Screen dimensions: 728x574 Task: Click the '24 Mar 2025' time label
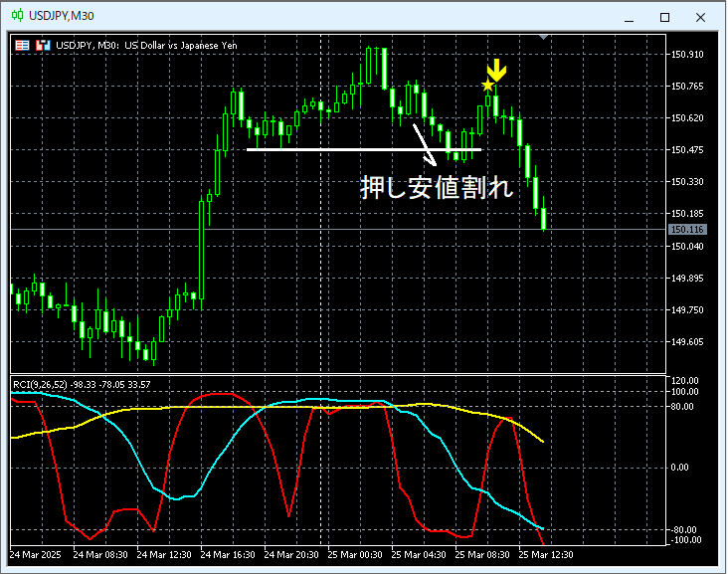pyautogui.click(x=35, y=555)
